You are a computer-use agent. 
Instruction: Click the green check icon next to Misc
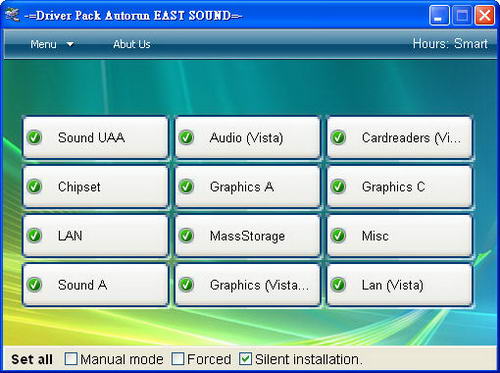point(338,235)
